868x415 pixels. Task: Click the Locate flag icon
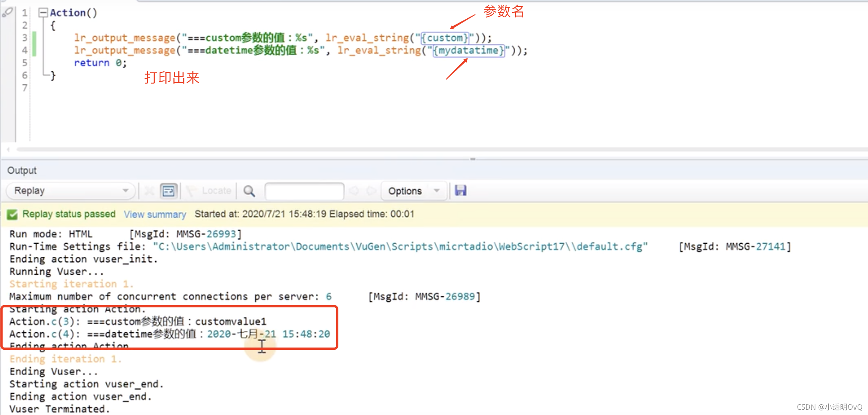pos(192,191)
